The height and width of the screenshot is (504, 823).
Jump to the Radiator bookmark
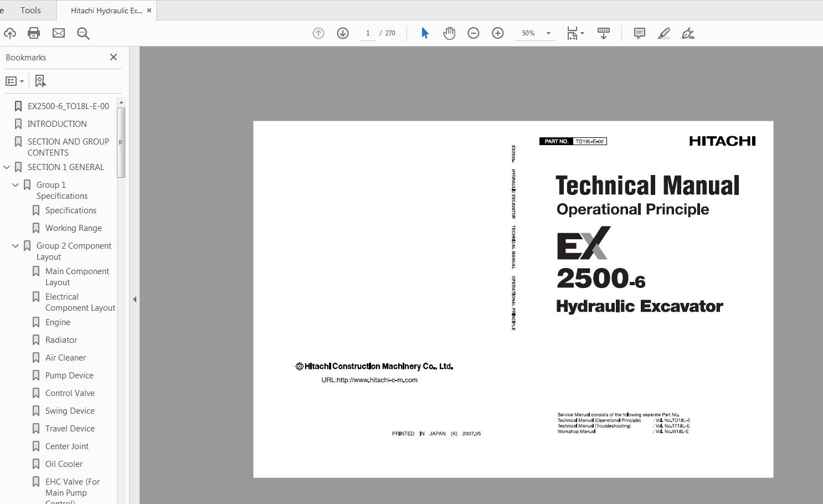click(x=61, y=340)
